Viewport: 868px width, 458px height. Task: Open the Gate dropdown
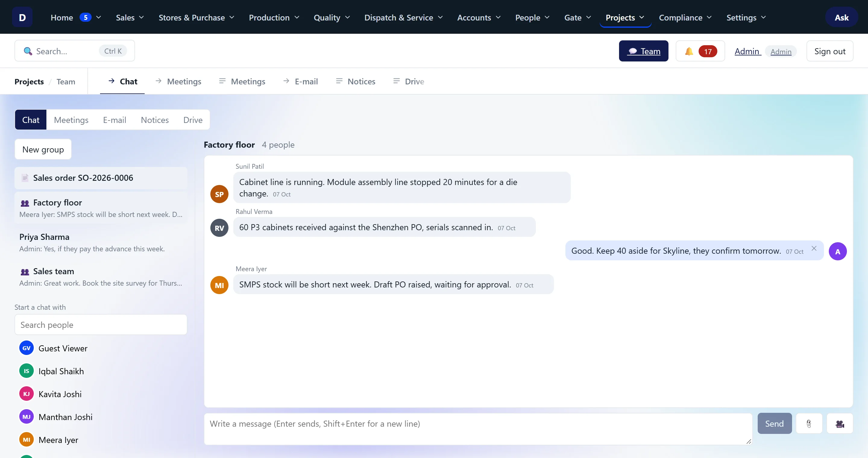[x=577, y=17]
